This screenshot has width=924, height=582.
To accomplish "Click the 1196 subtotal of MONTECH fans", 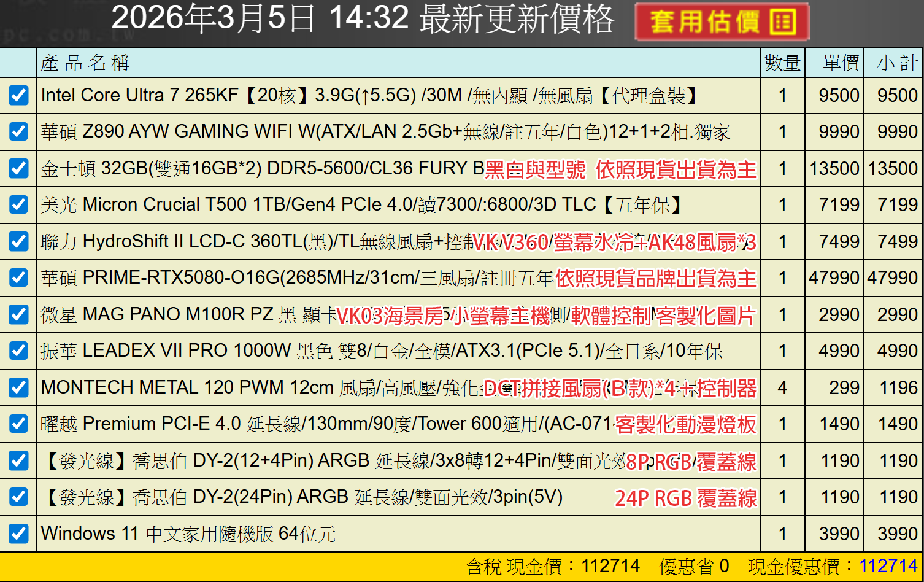I will pyautogui.click(x=898, y=387).
